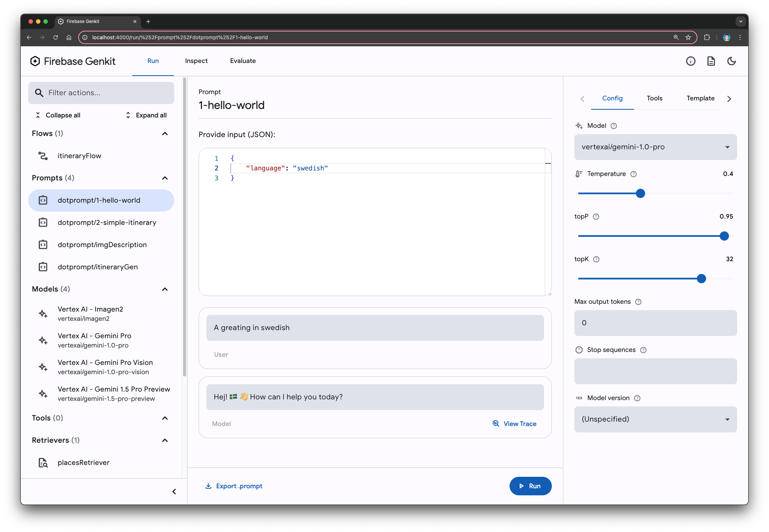Click the Run button
This screenshot has width=769, height=532.
coord(529,486)
